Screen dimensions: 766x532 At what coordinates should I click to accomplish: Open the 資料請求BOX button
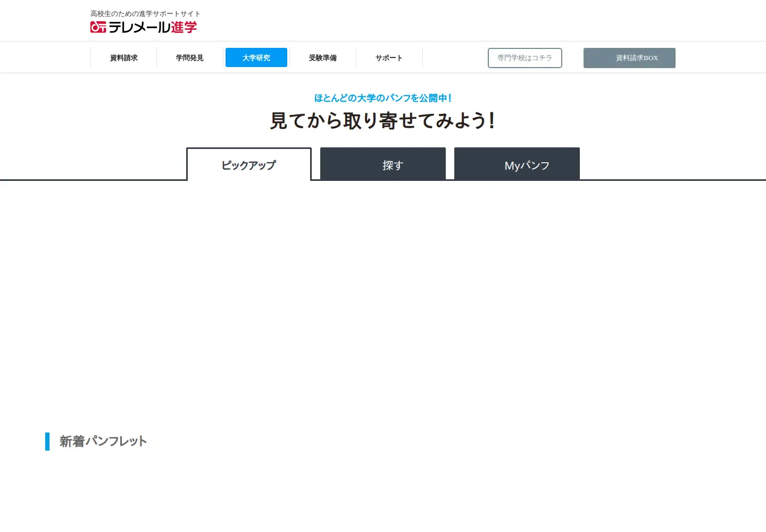[629, 58]
